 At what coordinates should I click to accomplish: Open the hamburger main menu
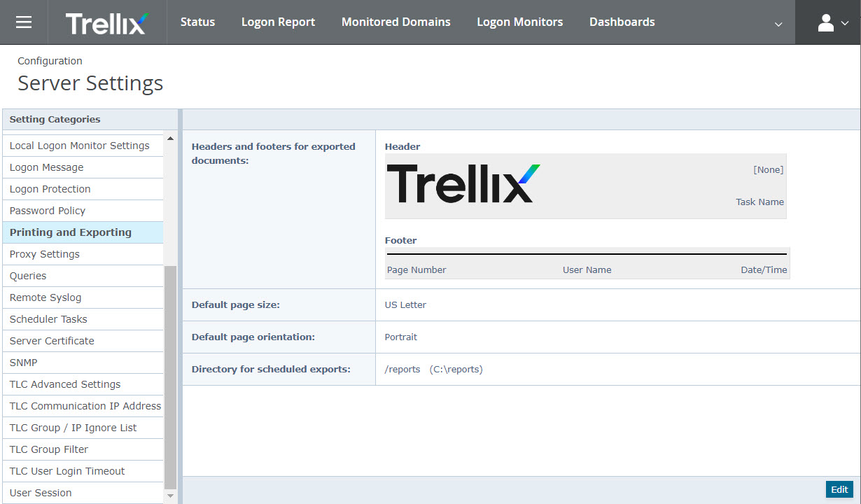click(24, 22)
